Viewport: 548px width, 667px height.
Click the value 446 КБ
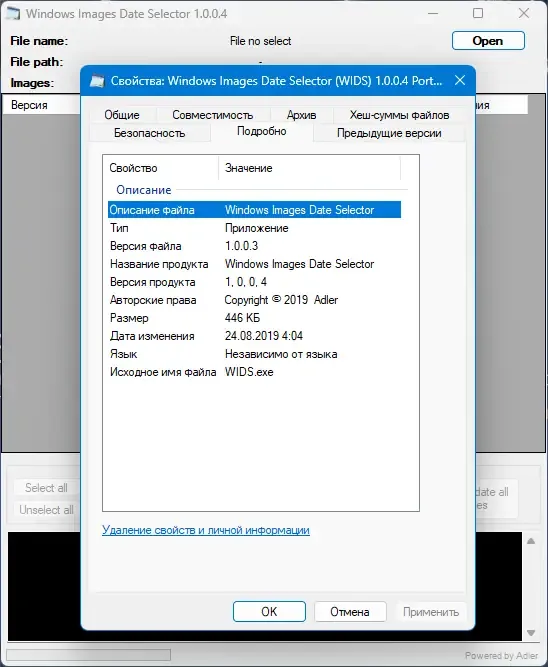[242, 318]
